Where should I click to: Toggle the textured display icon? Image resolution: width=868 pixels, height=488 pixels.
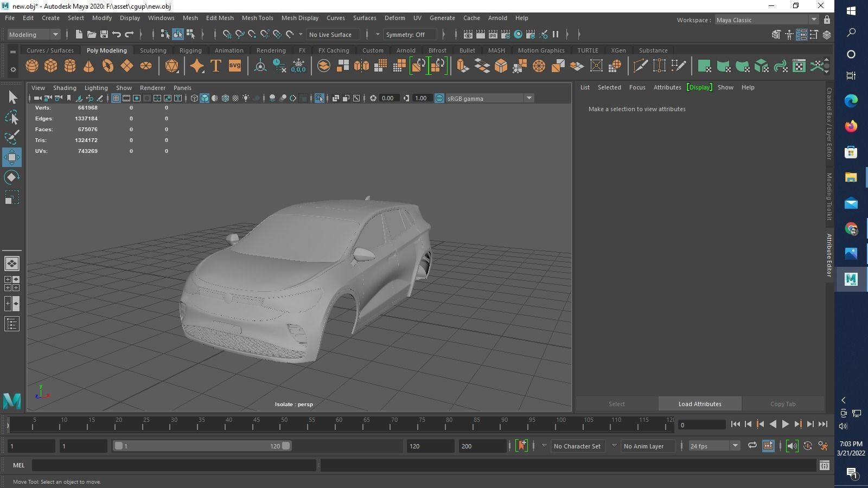point(235,98)
